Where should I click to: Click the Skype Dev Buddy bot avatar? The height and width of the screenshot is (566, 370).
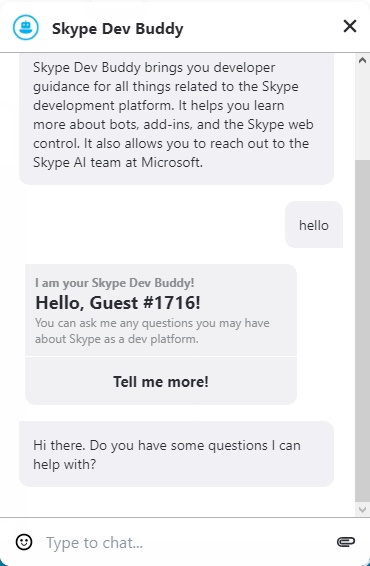[x=26, y=27]
